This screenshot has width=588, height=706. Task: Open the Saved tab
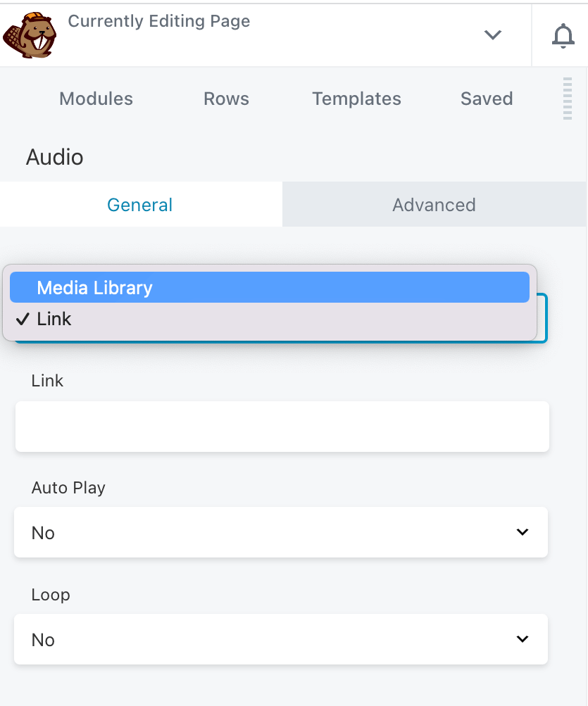tap(487, 99)
